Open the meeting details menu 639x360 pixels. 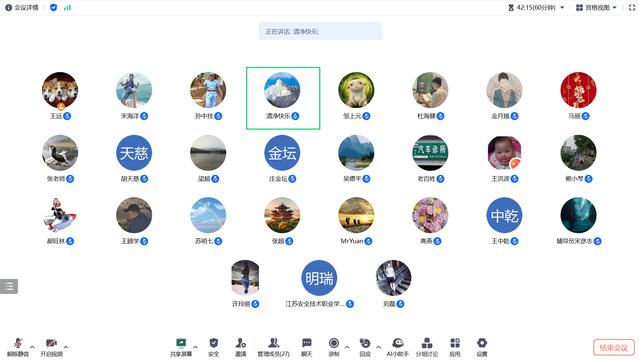pyautogui.click(x=22, y=7)
